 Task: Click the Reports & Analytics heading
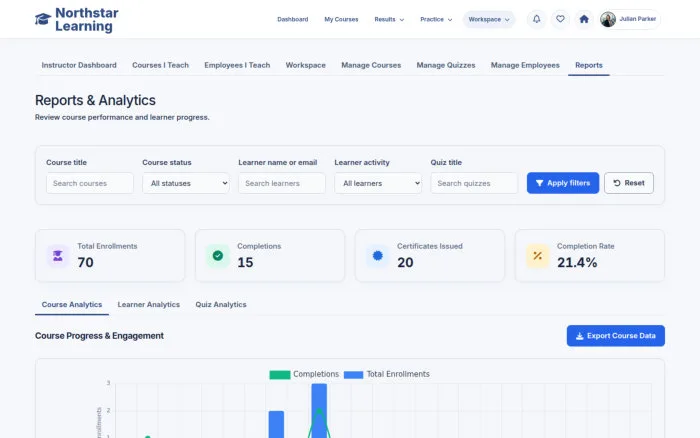pyautogui.click(x=95, y=100)
